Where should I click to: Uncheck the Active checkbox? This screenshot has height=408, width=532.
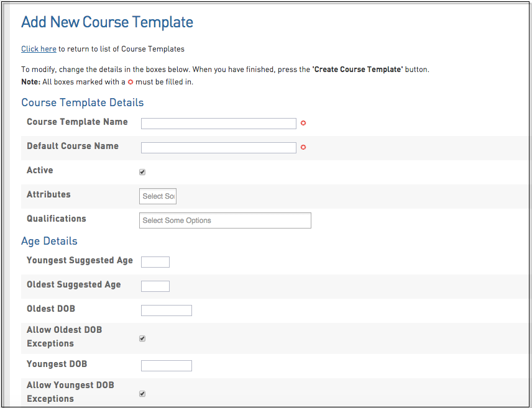tap(142, 172)
